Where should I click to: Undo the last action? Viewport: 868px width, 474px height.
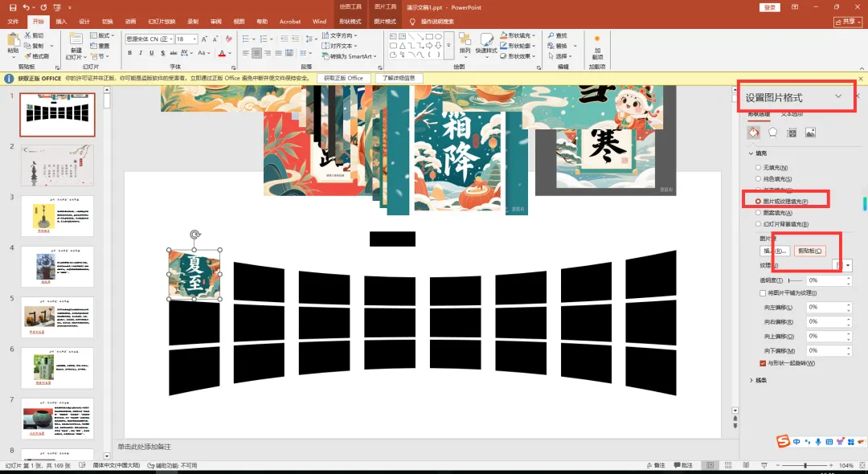click(27, 8)
